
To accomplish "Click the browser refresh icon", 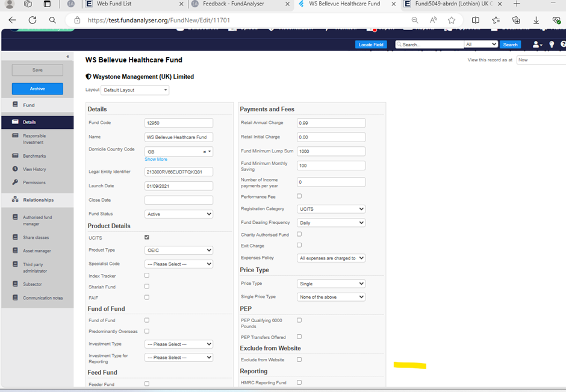I will [33, 20].
